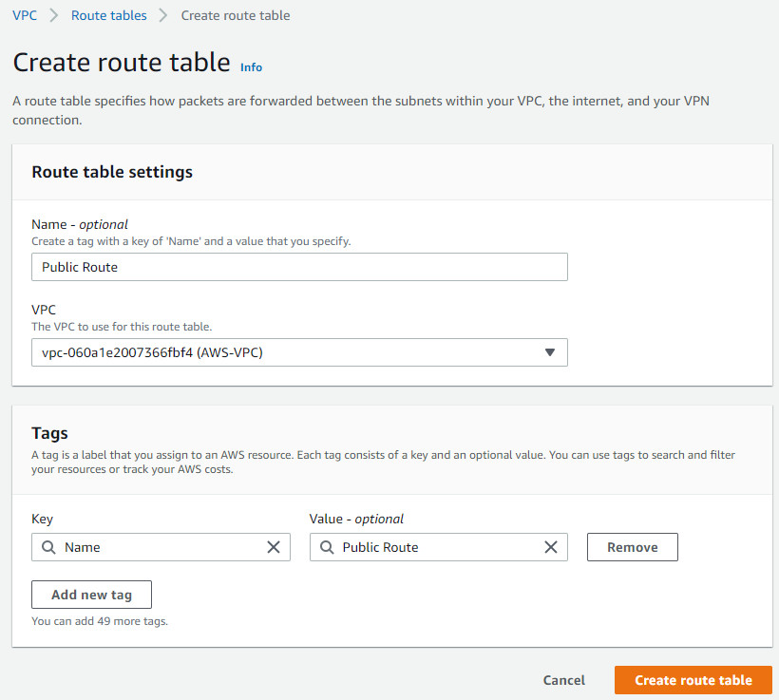Submit using the Create route table button

[693, 680]
